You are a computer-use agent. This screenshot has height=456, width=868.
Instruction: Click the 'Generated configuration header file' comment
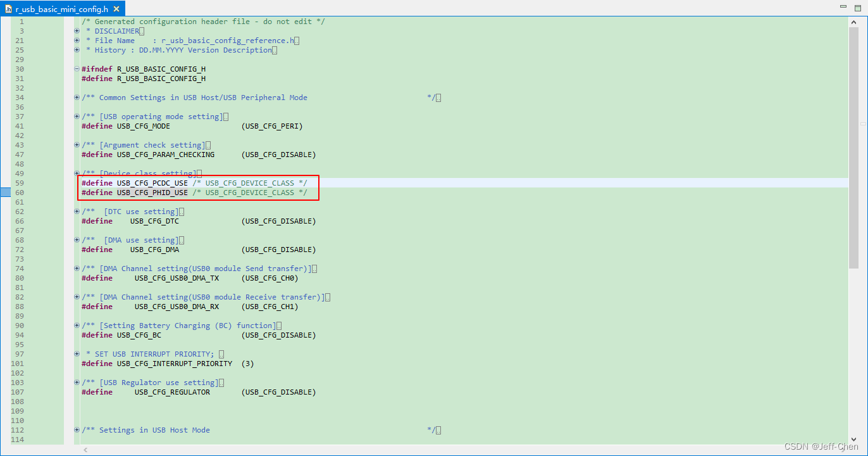pos(203,22)
